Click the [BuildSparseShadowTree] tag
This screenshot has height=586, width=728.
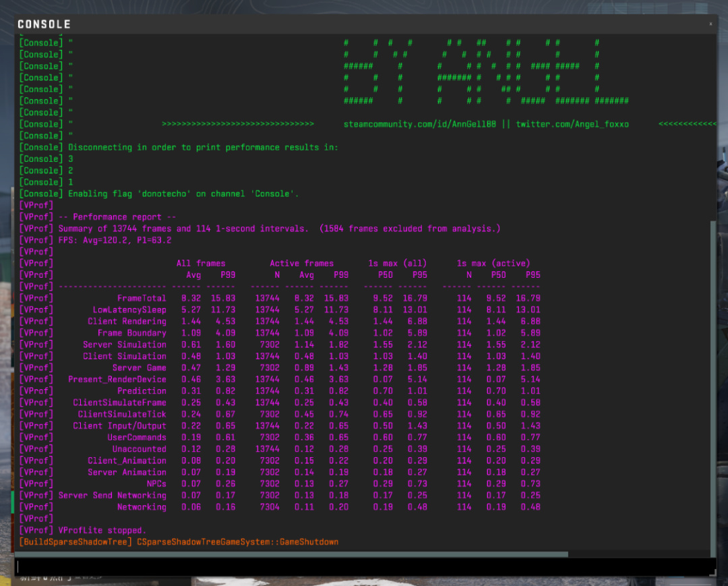75,542
